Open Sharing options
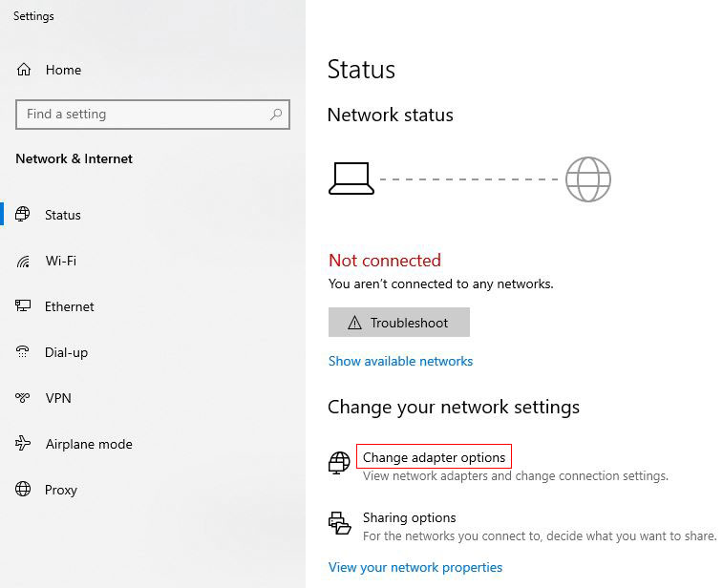Screen dimensions: 723x588 [x=409, y=517]
